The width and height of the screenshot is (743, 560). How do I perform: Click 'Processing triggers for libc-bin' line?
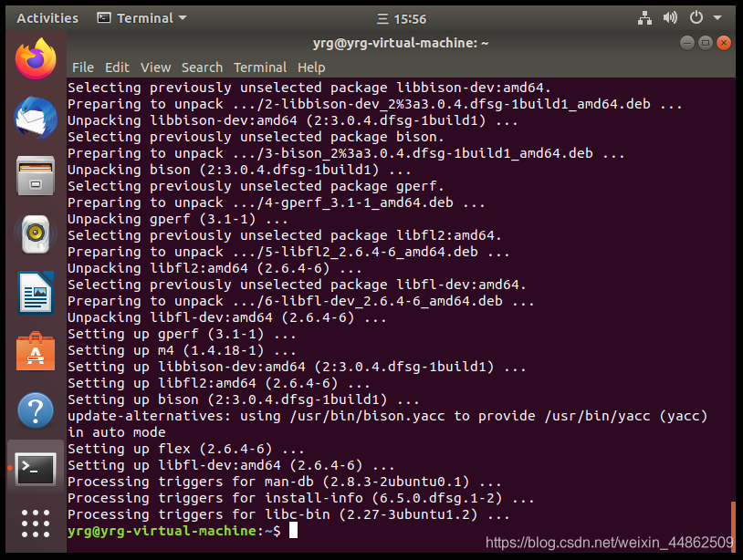point(288,514)
